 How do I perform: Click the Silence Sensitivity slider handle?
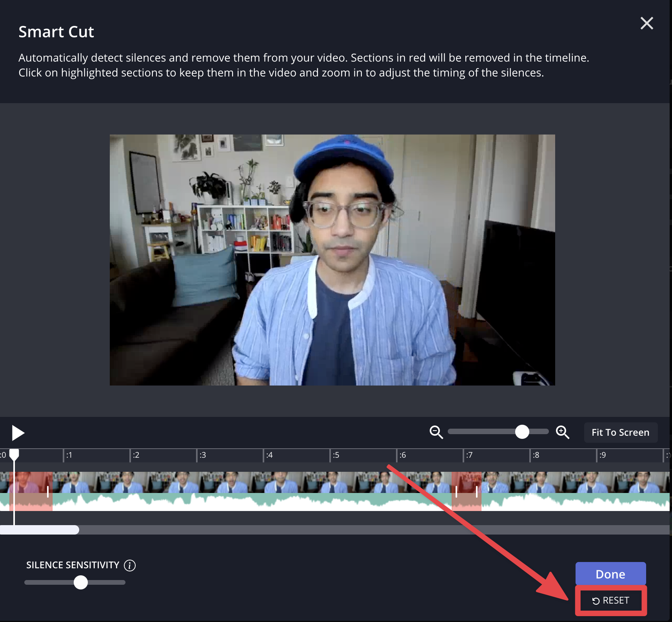coord(81,582)
